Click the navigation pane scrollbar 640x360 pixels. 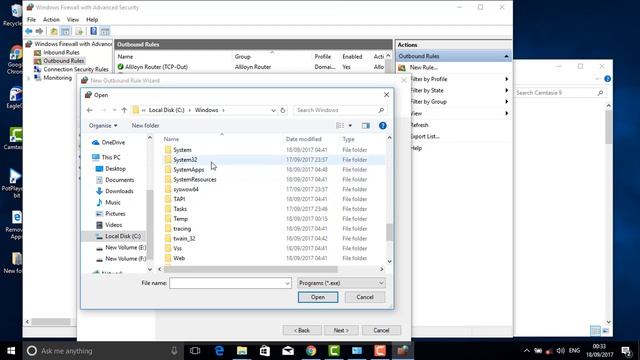150,224
